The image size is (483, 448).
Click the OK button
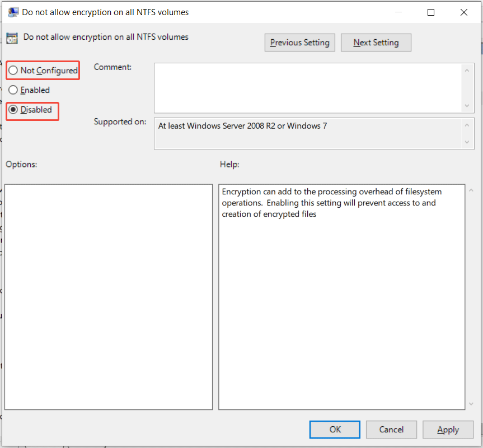click(x=334, y=430)
